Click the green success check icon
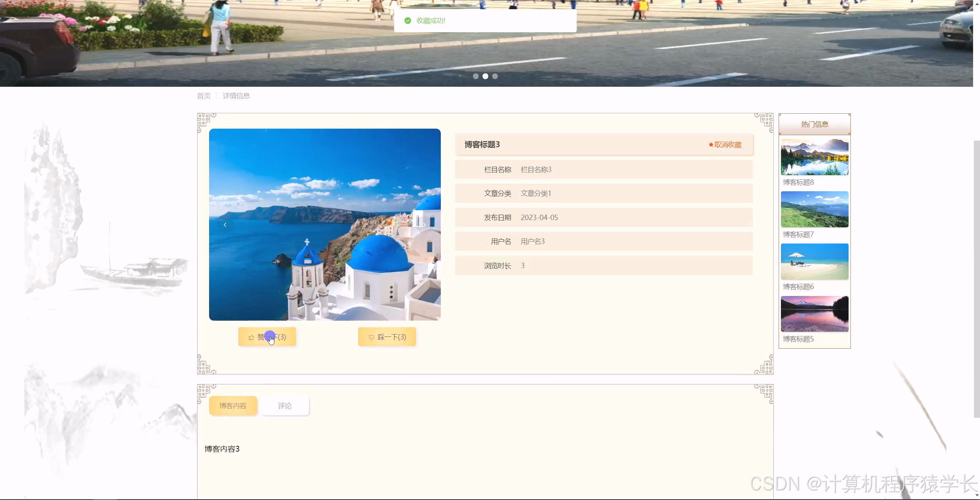980x500 pixels. (x=408, y=21)
